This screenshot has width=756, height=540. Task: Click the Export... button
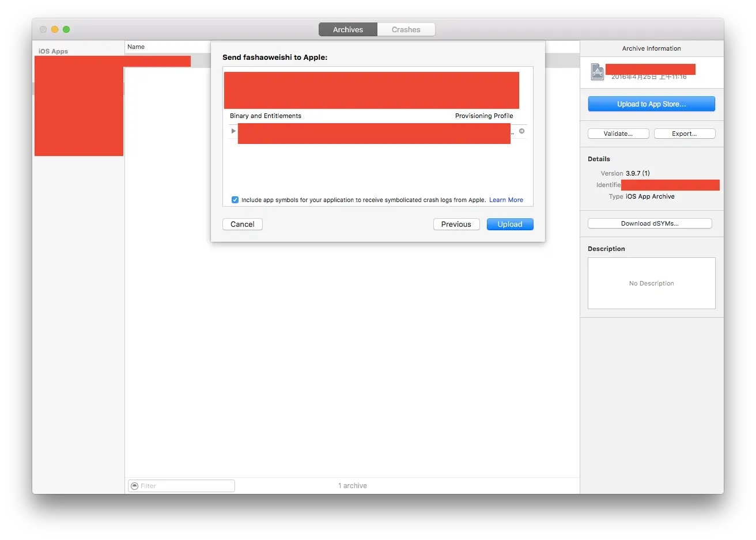pos(685,134)
